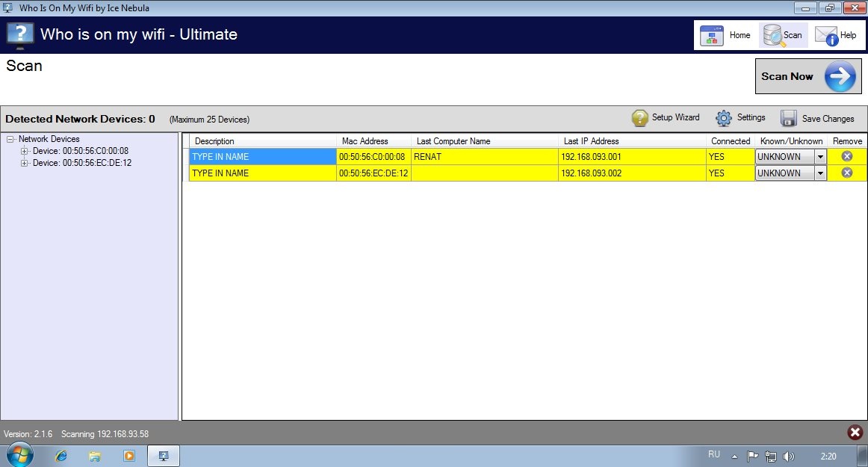Click the Save Changes floppy disk icon
This screenshot has height=467, width=868.
(789, 119)
